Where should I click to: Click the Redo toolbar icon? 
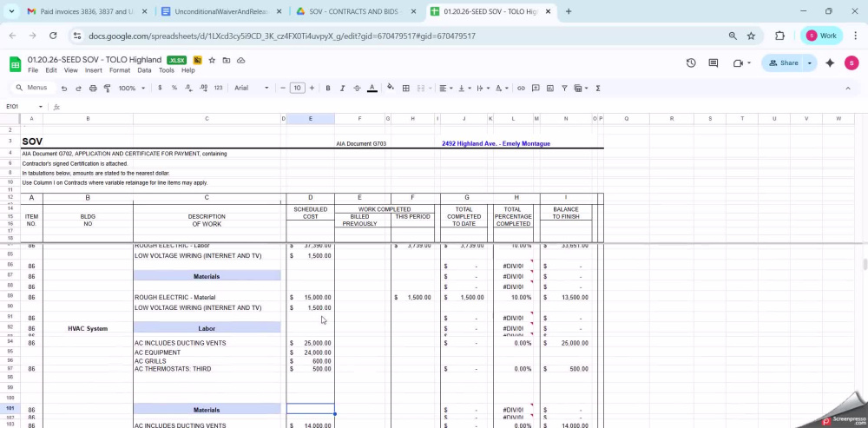(78, 88)
